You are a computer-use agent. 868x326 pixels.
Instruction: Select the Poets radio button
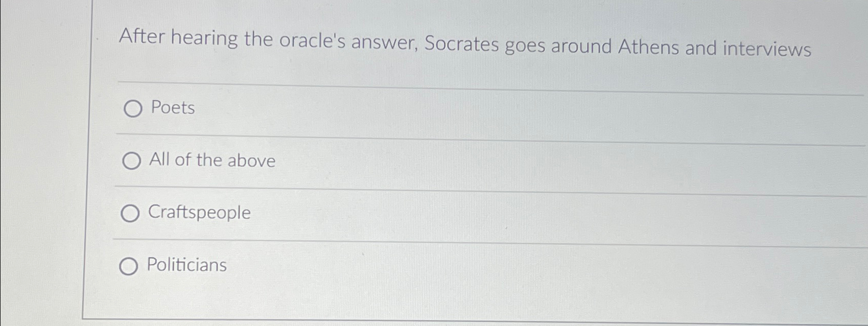(x=131, y=109)
